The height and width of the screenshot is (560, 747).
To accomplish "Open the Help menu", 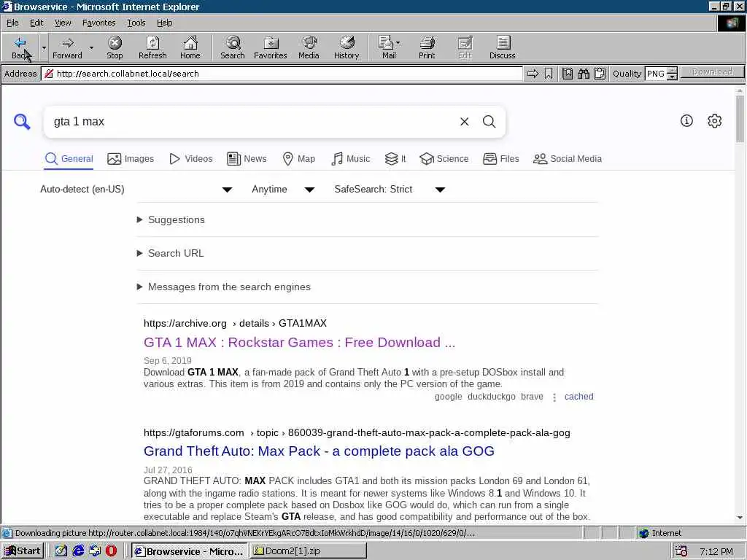I will (x=164, y=23).
